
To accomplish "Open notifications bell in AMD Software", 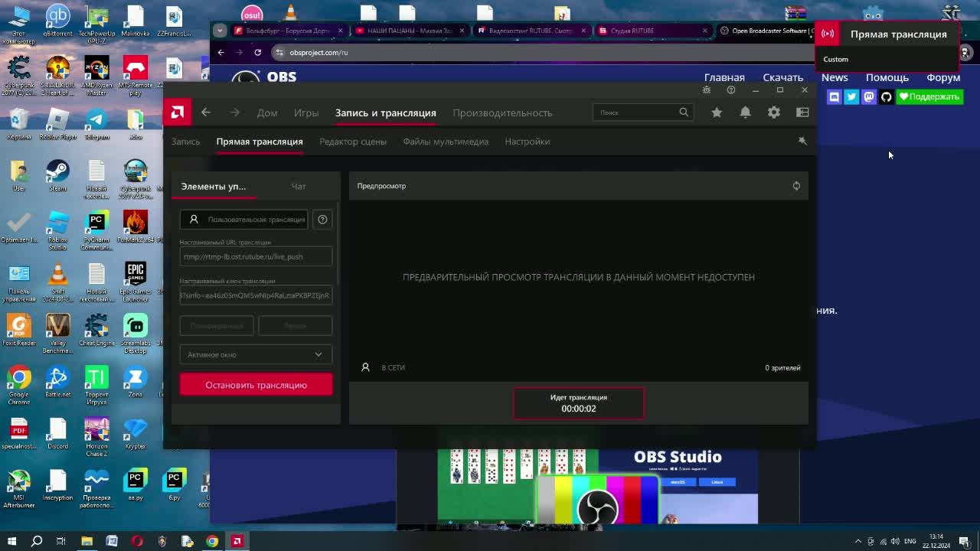I will [x=745, y=112].
